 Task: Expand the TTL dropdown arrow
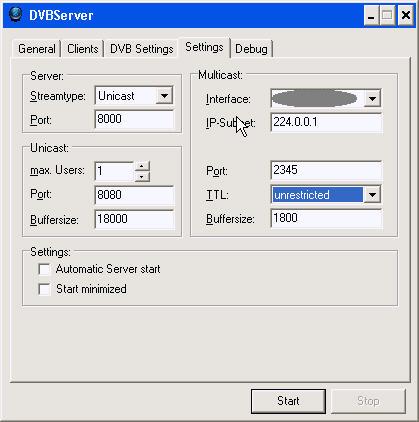pos(372,194)
